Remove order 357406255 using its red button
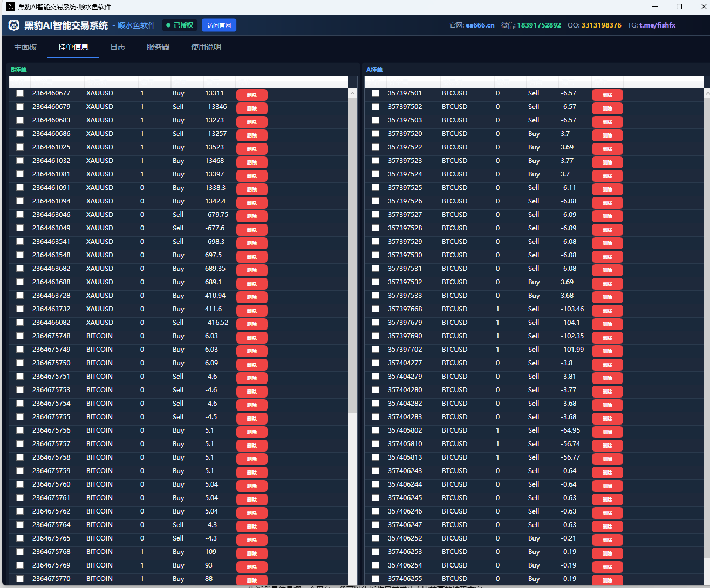Viewport: 710px width, 588px height. point(607,580)
